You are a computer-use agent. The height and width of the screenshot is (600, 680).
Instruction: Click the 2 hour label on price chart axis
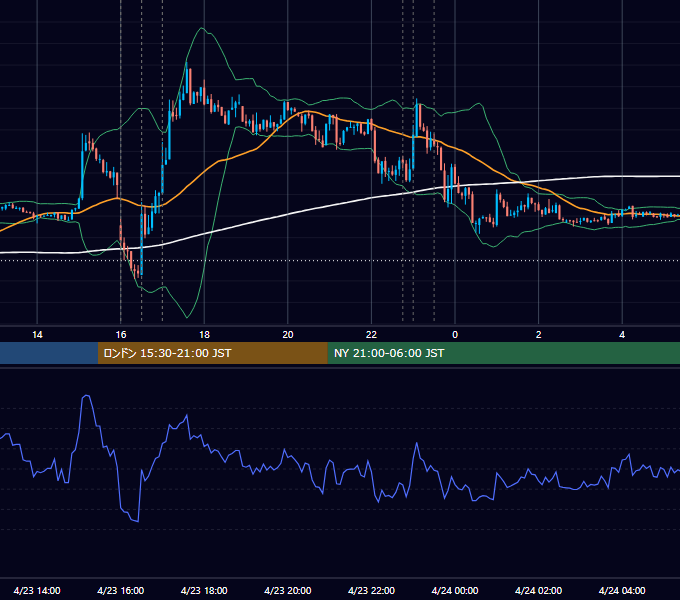(x=539, y=335)
